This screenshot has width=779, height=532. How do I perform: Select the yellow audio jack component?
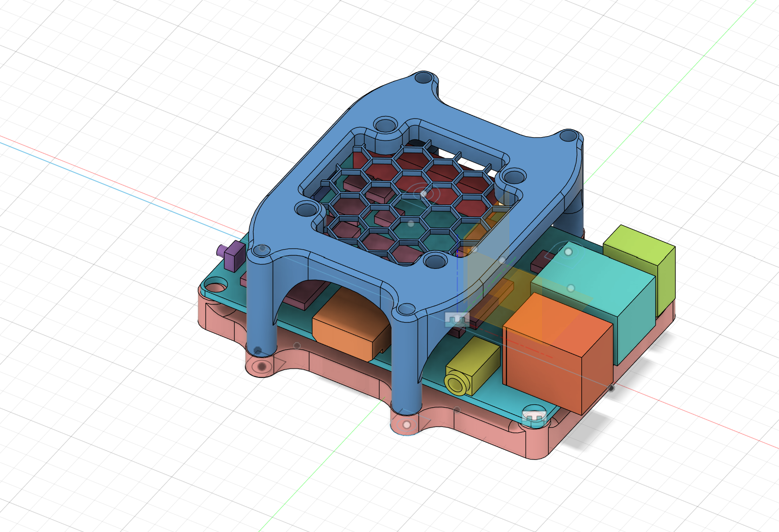point(472,367)
